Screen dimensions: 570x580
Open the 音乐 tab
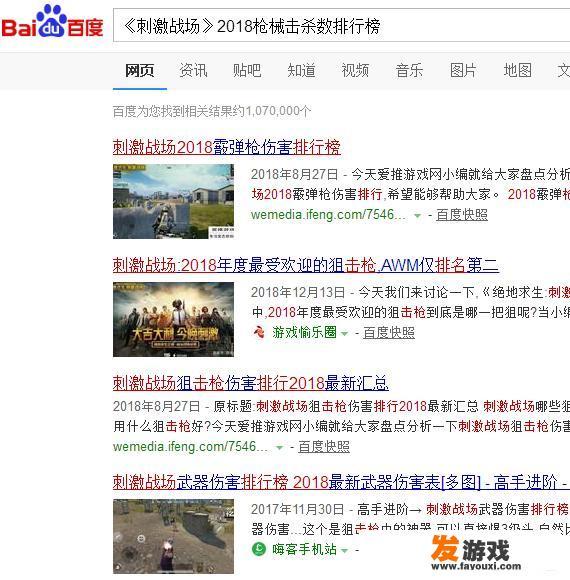pos(409,70)
